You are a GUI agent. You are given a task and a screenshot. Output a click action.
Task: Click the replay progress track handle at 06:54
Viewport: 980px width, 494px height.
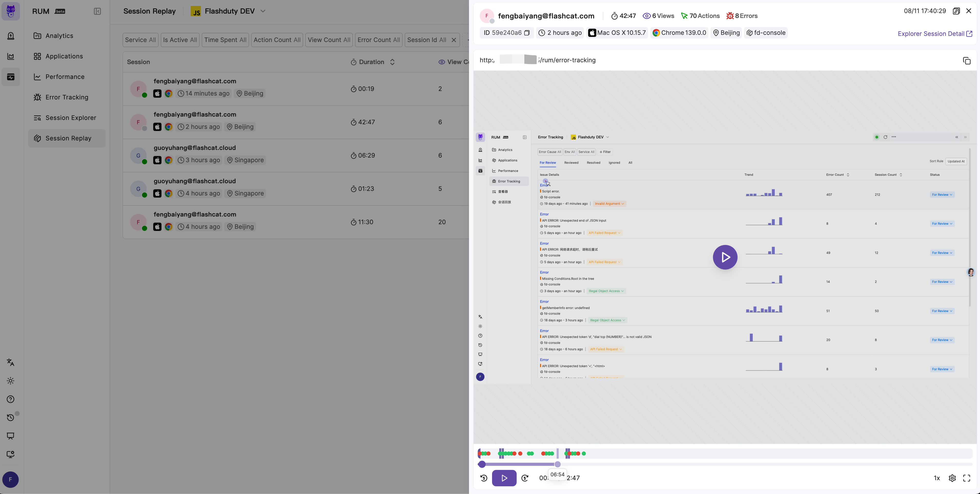pos(557,464)
